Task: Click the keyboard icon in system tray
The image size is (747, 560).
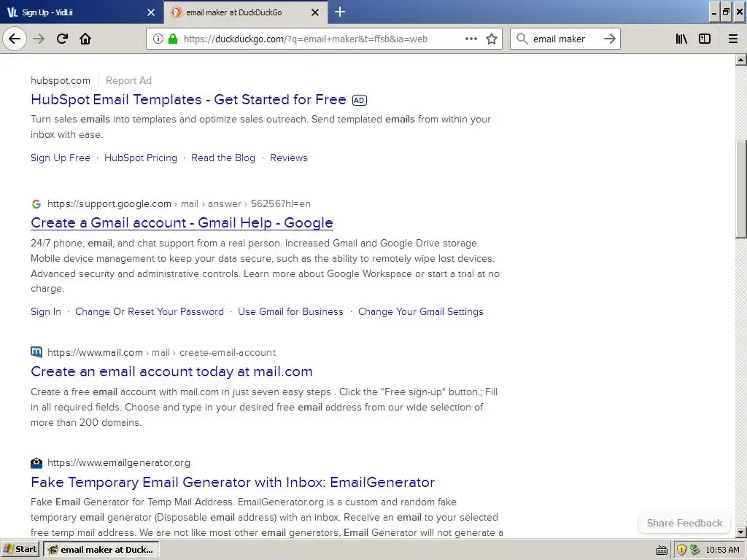Action: 661,550
